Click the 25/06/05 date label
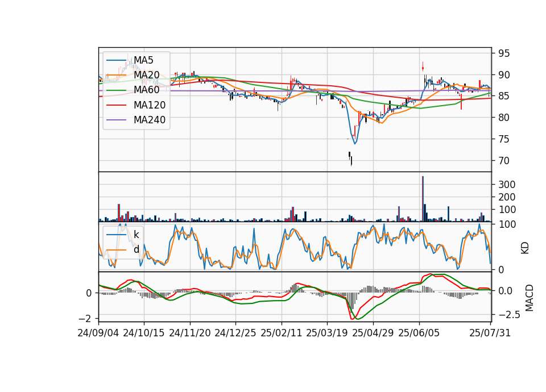 point(419,333)
